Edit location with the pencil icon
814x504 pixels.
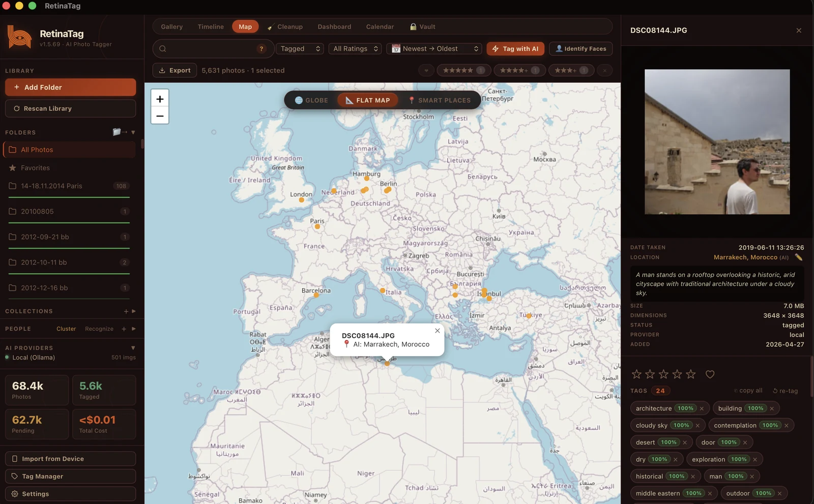pos(799,257)
